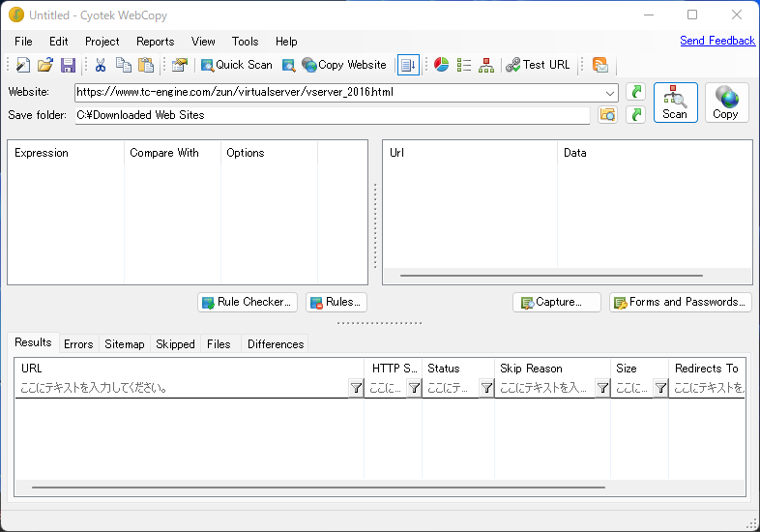Open the Reports menu
The image size is (760, 532).
(x=155, y=42)
